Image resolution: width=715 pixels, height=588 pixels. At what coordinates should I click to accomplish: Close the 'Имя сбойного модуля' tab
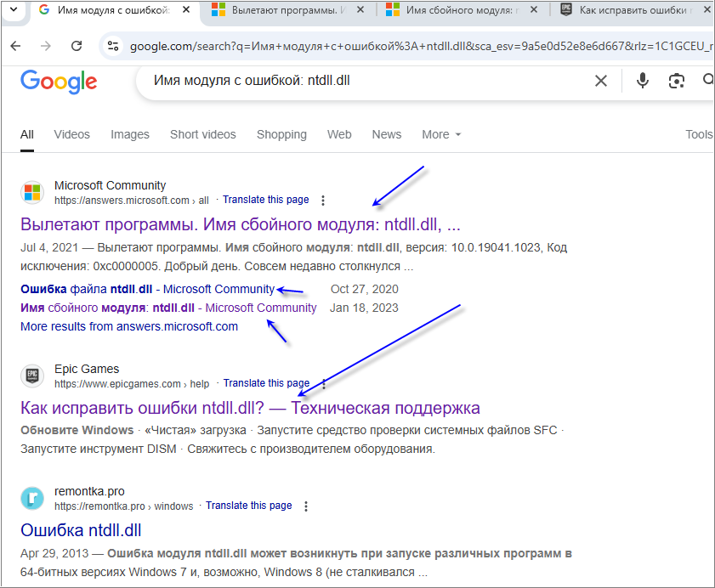click(x=534, y=9)
